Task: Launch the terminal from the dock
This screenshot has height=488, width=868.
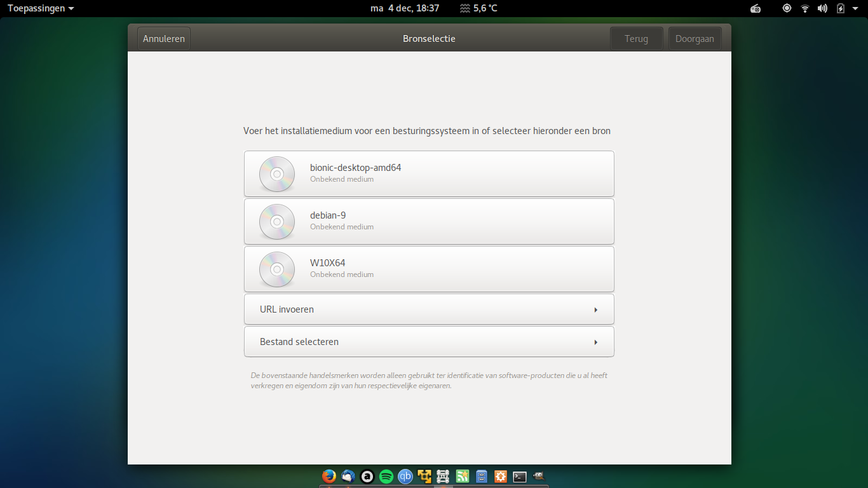Action: point(520,476)
